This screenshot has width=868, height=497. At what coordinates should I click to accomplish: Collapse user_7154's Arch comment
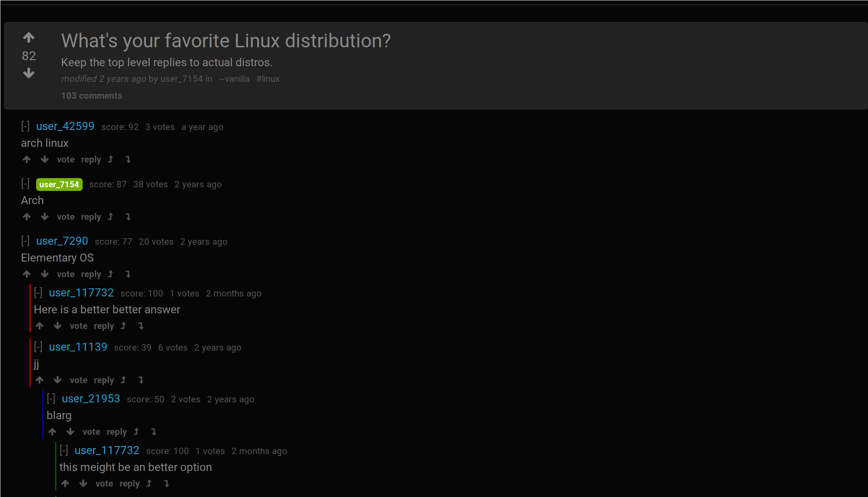coord(25,184)
